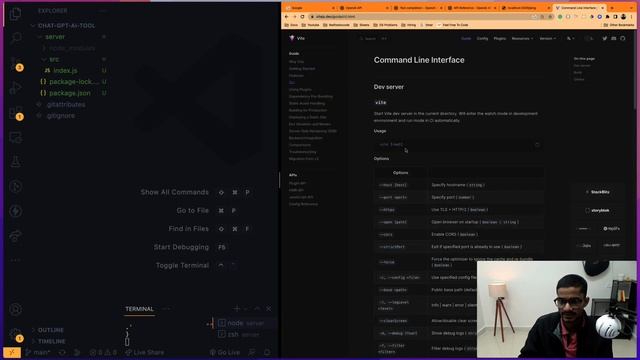640x360 pixels.
Task: Switch to the API Reference tab
Action: coord(471,8)
